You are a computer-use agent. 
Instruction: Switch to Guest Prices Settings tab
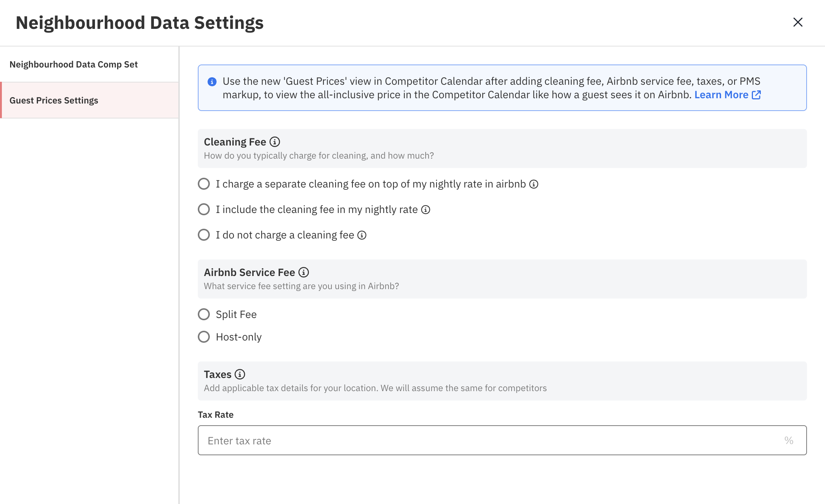click(x=54, y=100)
